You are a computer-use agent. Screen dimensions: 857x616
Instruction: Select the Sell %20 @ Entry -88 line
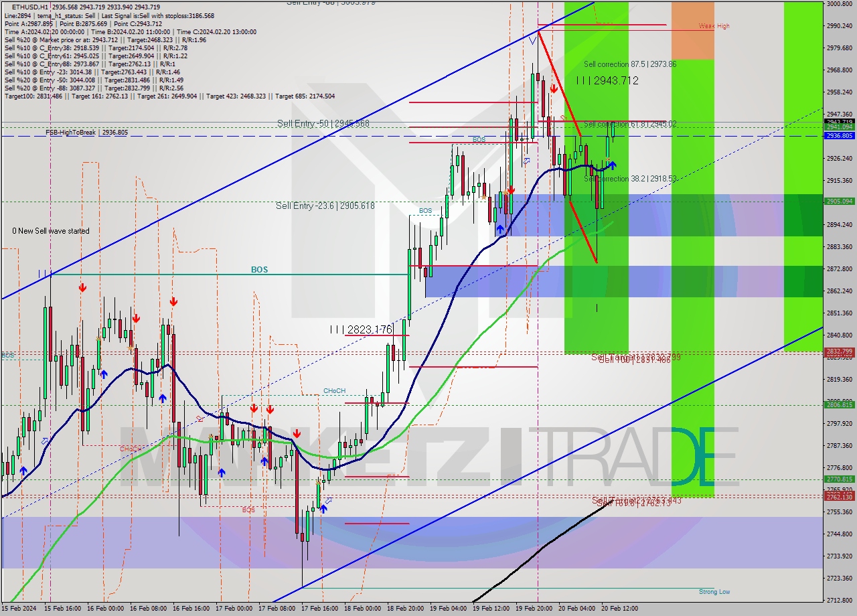pos(94,88)
